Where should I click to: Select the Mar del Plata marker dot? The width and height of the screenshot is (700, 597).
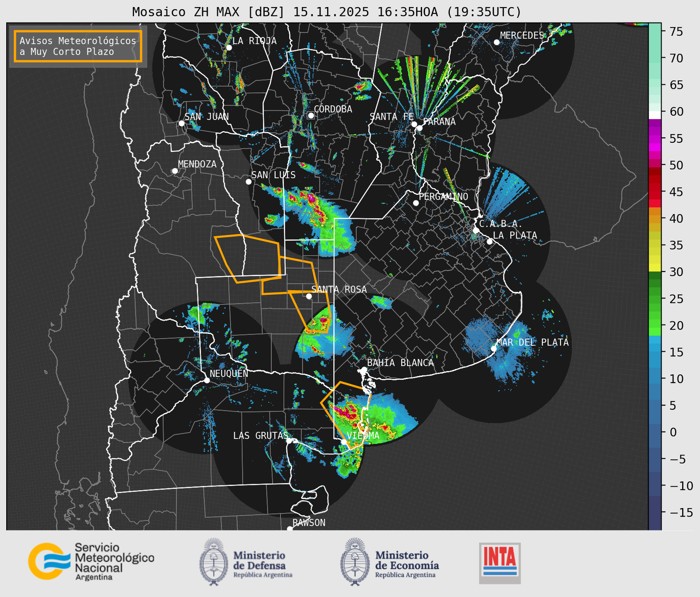tap(493, 349)
